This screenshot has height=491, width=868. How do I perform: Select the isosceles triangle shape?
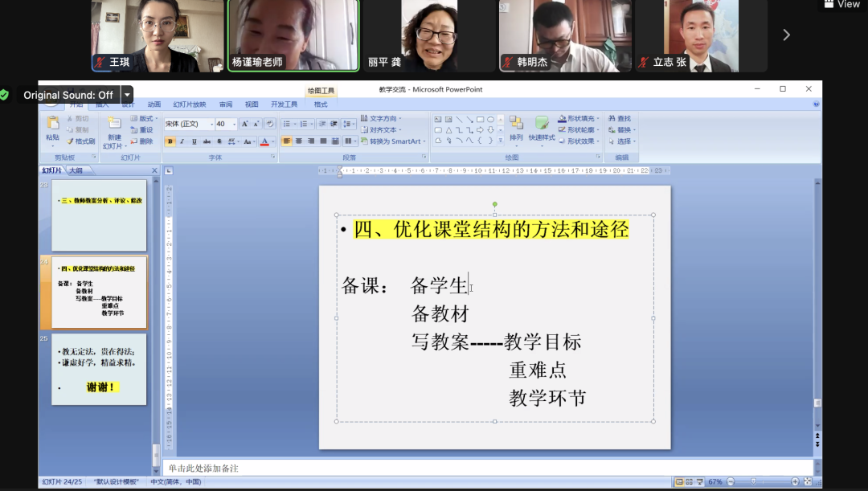point(449,130)
